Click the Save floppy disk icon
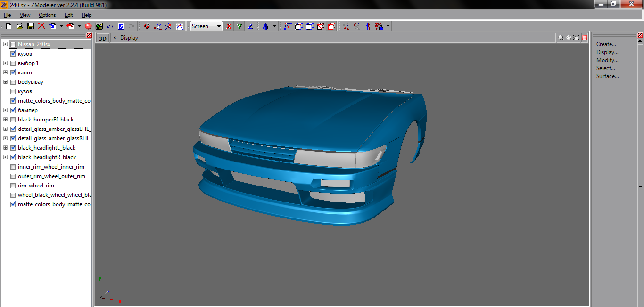This screenshot has height=307, width=644. [x=30, y=26]
